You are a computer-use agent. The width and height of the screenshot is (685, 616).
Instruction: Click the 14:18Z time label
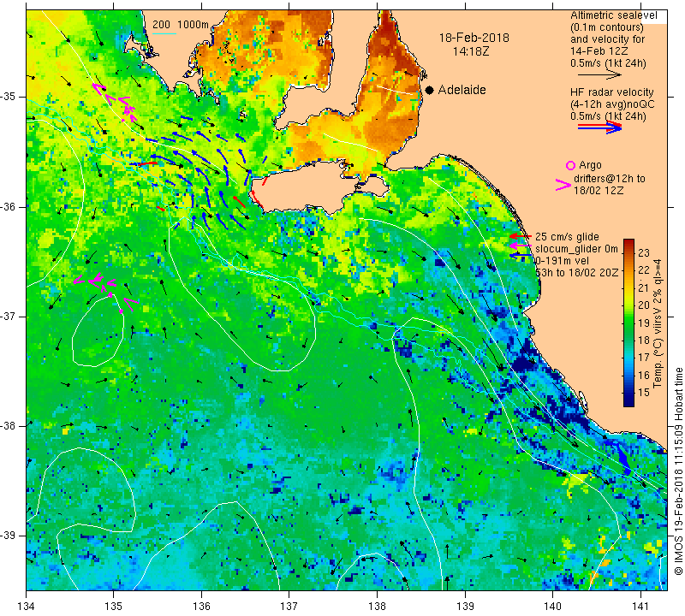click(x=470, y=51)
